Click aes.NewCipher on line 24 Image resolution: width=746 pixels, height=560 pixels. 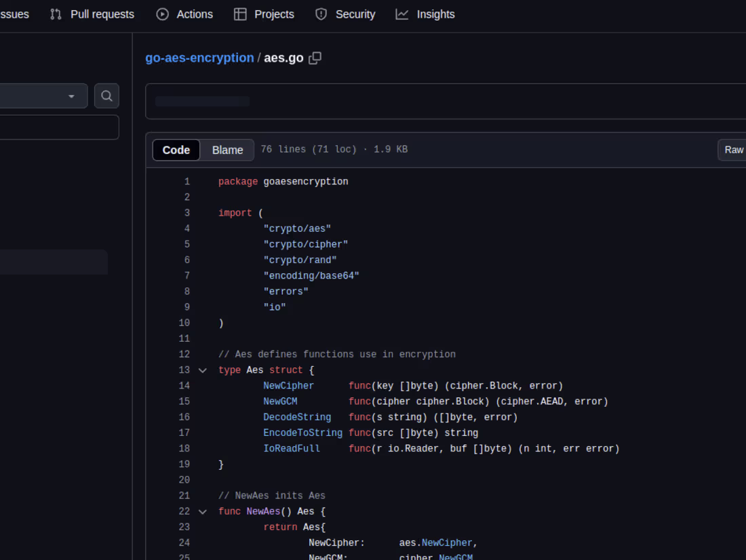click(435, 543)
